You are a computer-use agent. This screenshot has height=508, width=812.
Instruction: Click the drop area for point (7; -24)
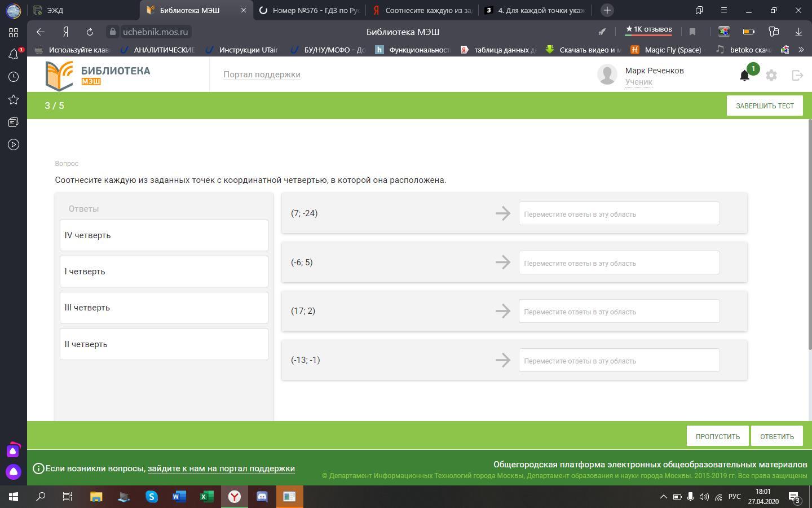click(x=619, y=213)
